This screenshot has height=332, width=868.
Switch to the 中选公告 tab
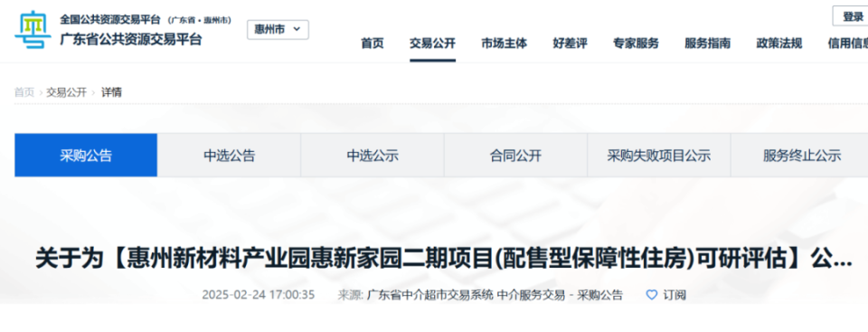[229, 156]
